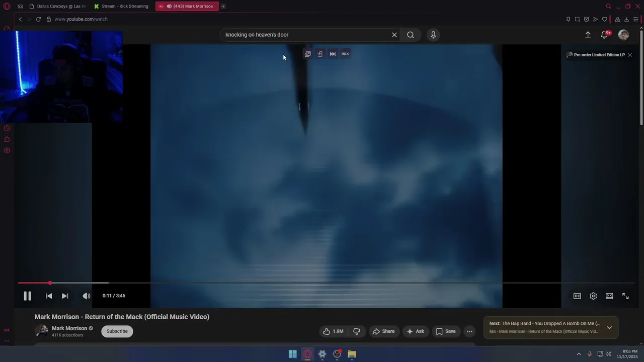
Task: Toggle closed captions on the video
Action: [577, 296]
